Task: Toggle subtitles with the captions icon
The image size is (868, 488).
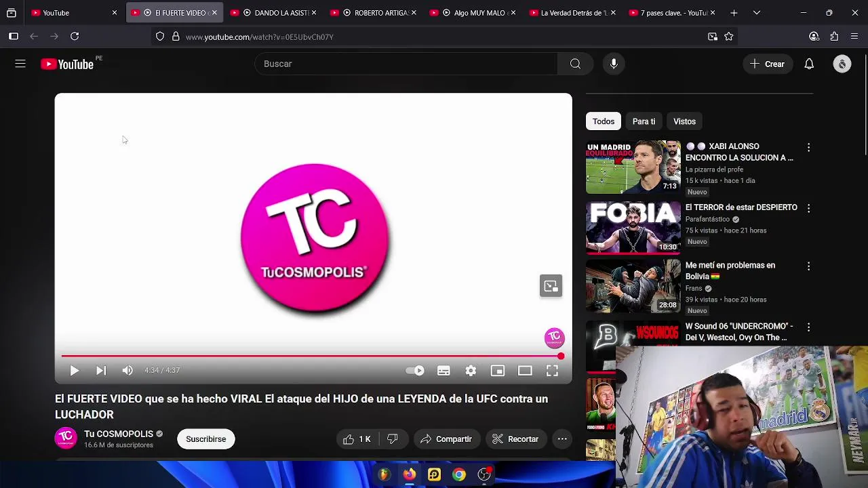Action: pyautogui.click(x=443, y=370)
